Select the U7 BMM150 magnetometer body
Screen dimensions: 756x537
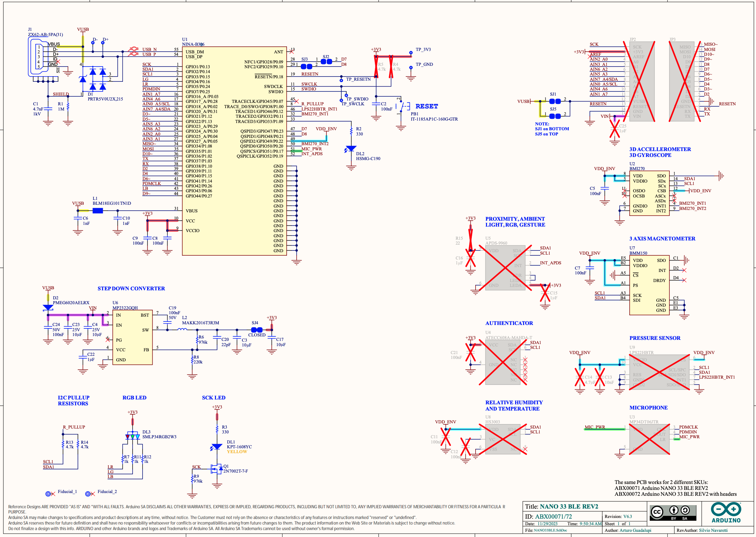[x=649, y=285]
